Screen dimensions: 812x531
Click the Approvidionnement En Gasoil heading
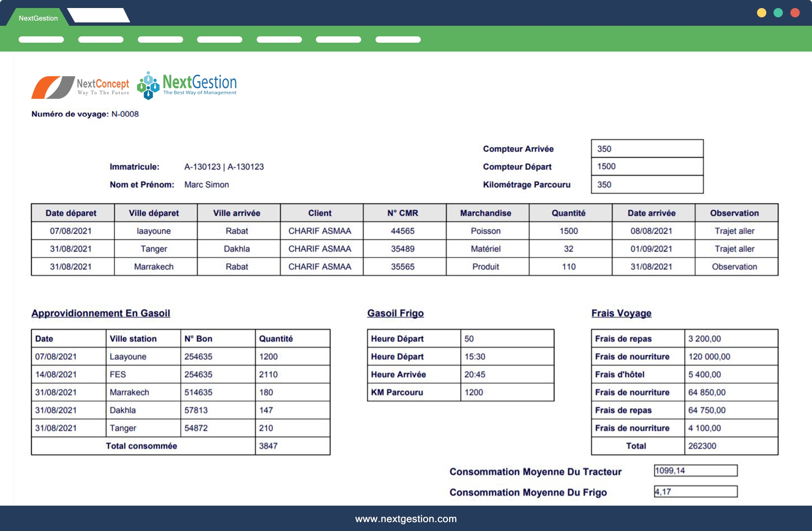tap(101, 313)
